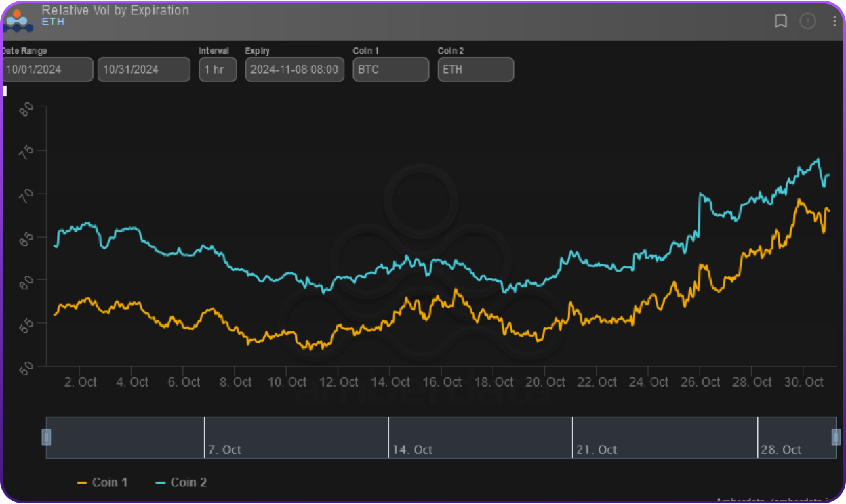Open the Expiry dropdown 2024-11-08 08:00
The height and width of the screenshot is (504, 846).
[x=294, y=70]
